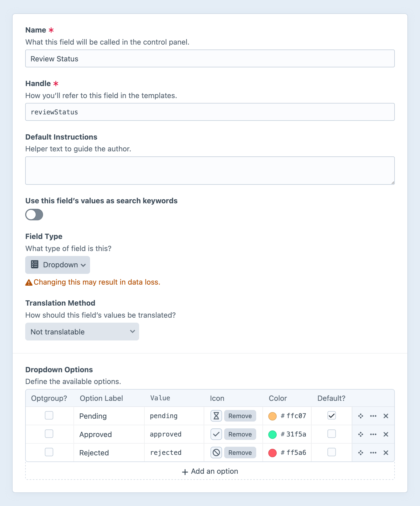
Task: Click the drag handle icon on the Pending row
Action: coord(360,416)
